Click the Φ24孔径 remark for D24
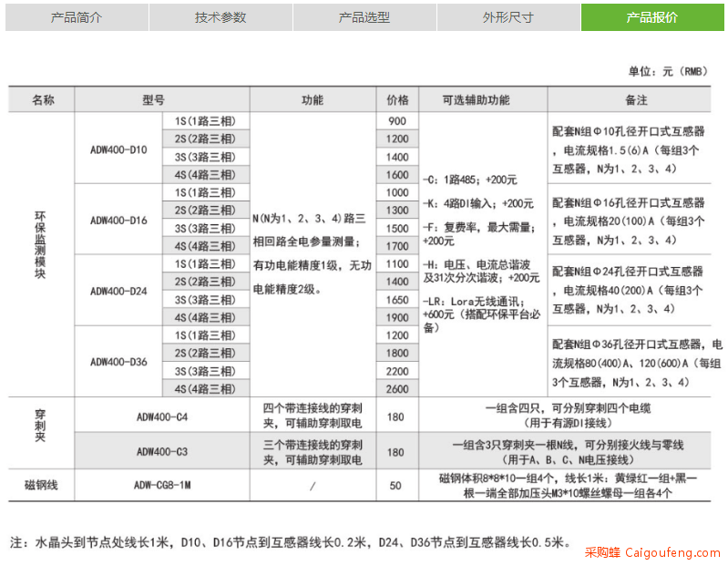Image resolution: width=728 pixels, height=576 pixels. (628, 290)
